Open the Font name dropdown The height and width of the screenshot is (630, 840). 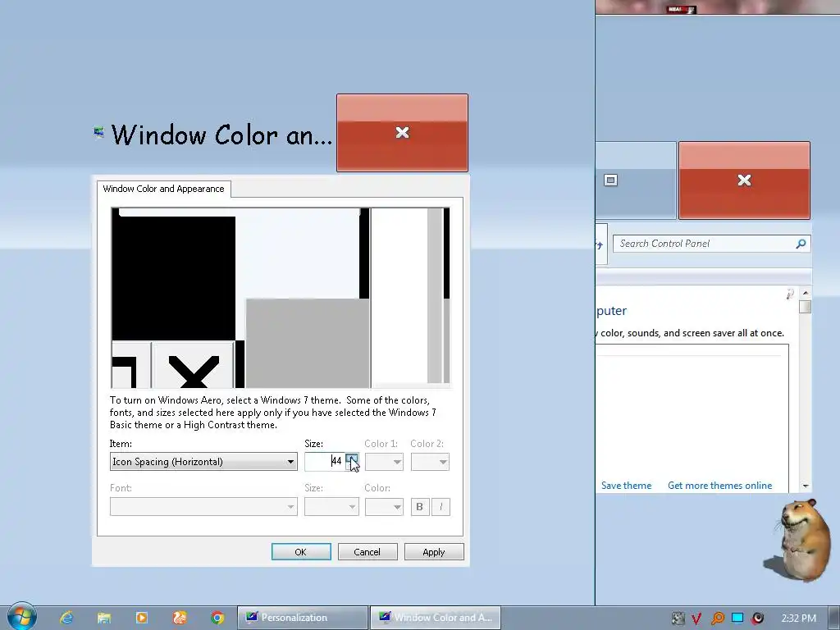[x=203, y=507]
